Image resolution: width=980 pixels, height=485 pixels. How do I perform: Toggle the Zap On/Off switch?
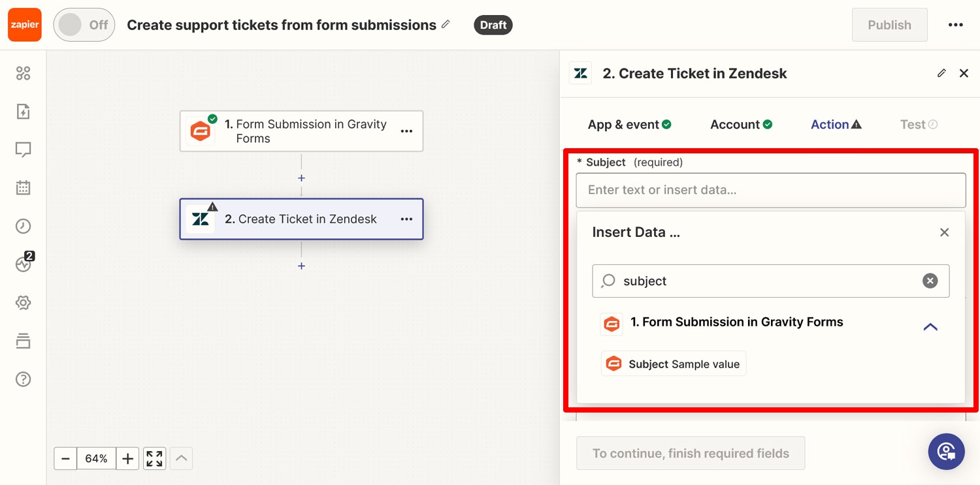[84, 25]
